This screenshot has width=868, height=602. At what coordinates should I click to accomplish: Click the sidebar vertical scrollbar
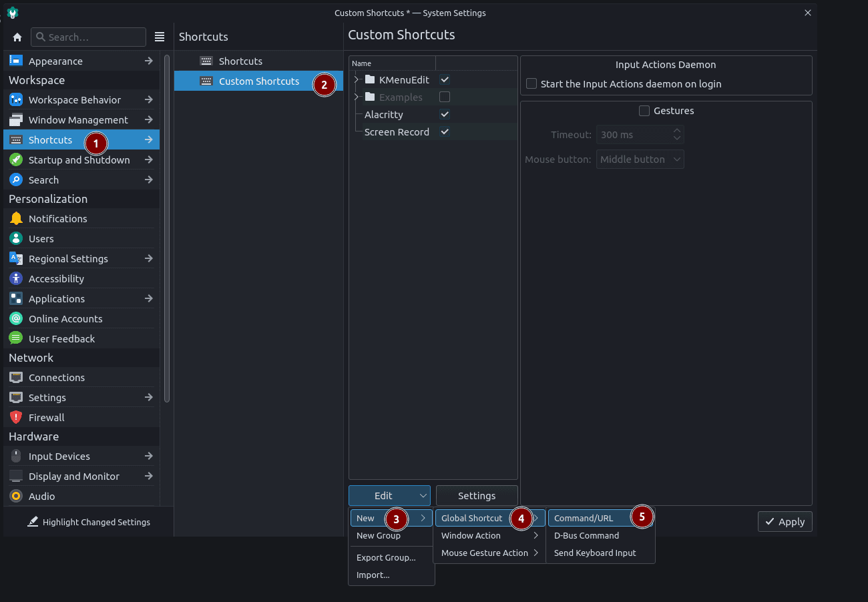click(167, 227)
